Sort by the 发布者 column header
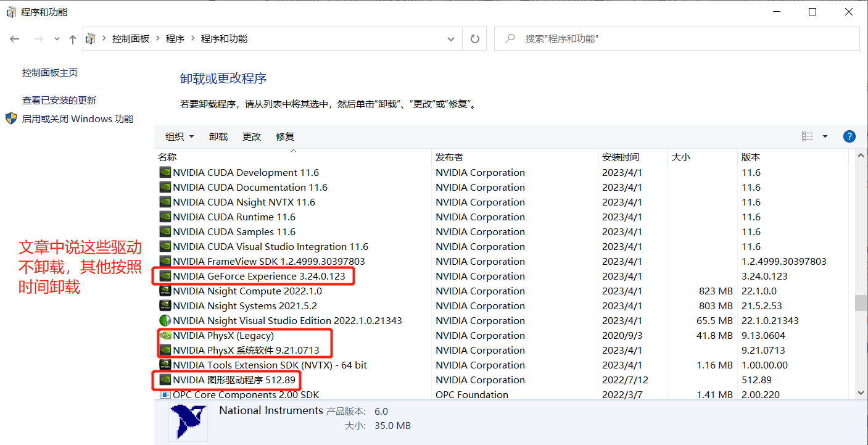Screen dimensions: 868x445 click(x=515, y=157)
